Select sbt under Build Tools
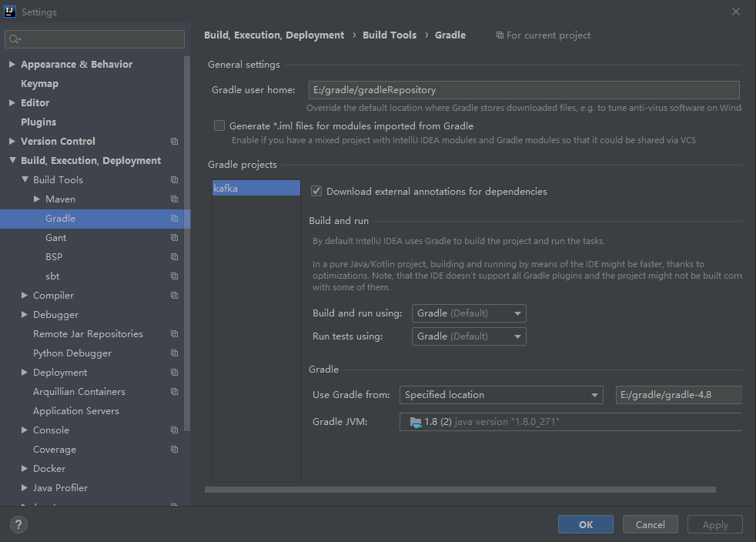 click(x=52, y=276)
